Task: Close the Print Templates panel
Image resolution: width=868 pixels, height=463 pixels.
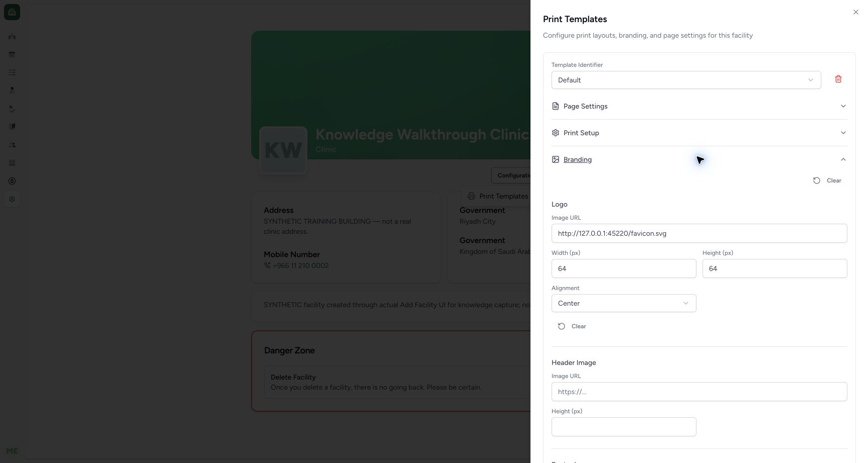Action: pyautogui.click(x=855, y=12)
